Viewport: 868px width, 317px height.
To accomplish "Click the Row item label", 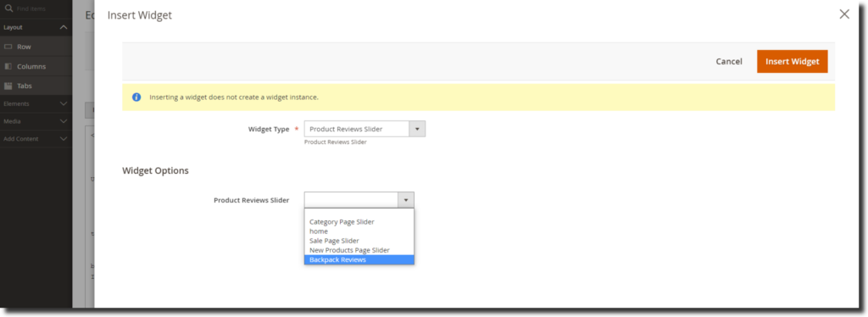I will pos(24,47).
